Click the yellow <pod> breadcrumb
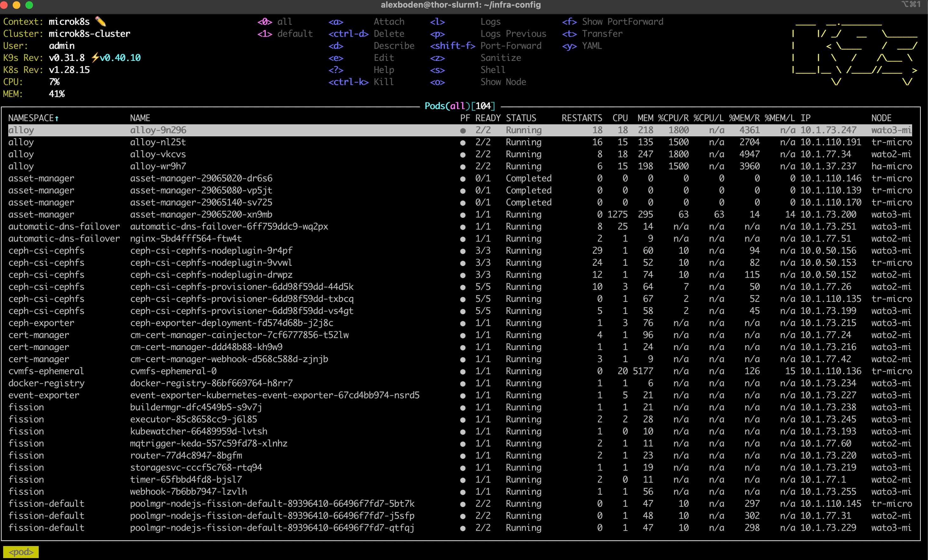 coord(21,552)
